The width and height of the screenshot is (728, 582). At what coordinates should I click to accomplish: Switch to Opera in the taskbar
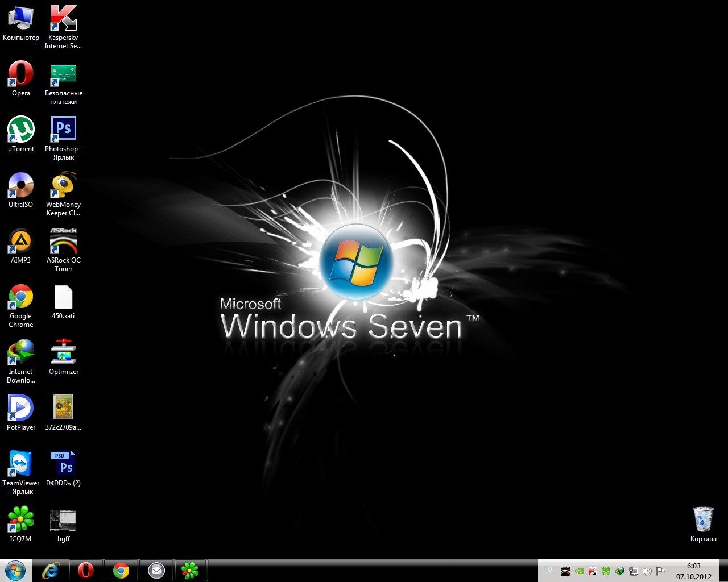point(86,571)
